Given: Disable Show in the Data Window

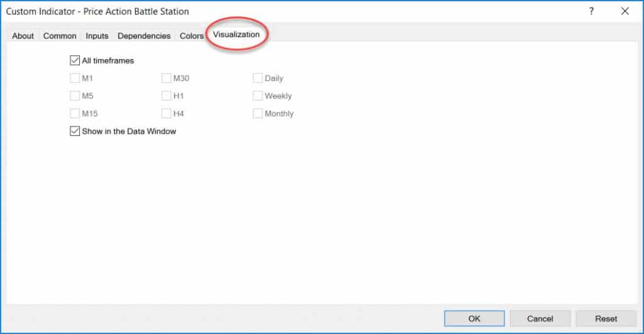Looking at the screenshot, I should 75,131.
